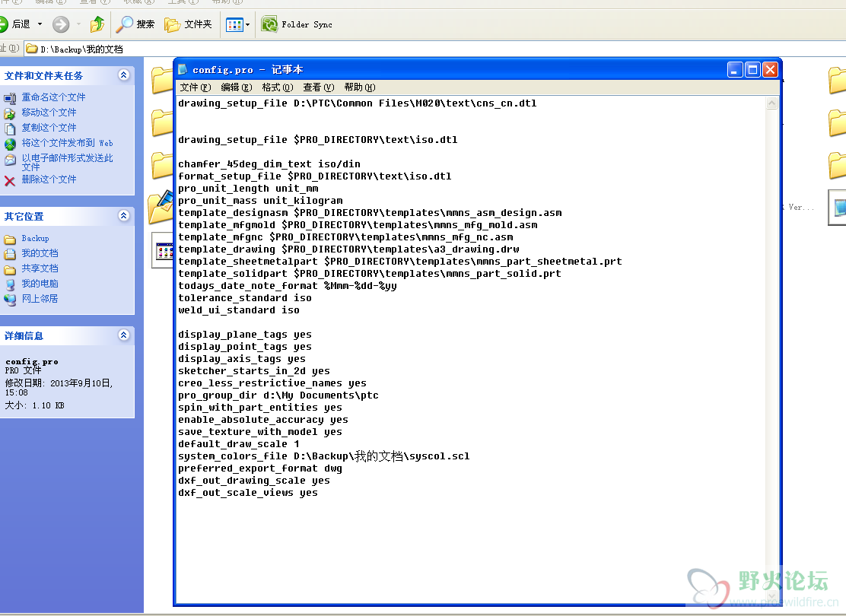846x616 pixels.
Task: Click 将这个文件发布到 Web link
Action: coord(68,142)
